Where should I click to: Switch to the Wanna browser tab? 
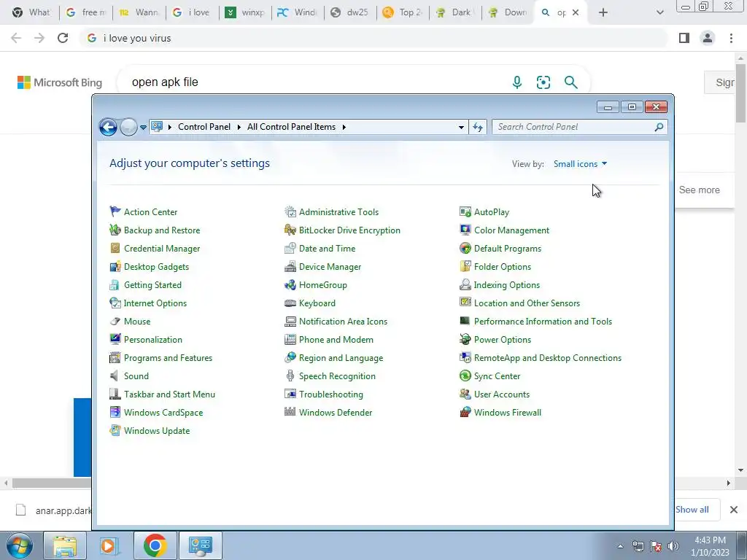click(x=139, y=12)
